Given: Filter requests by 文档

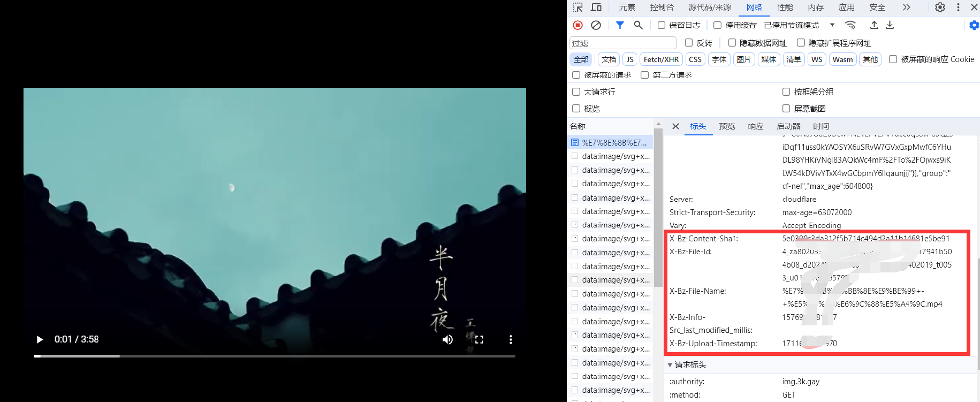Looking at the screenshot, I should (609, 59).
